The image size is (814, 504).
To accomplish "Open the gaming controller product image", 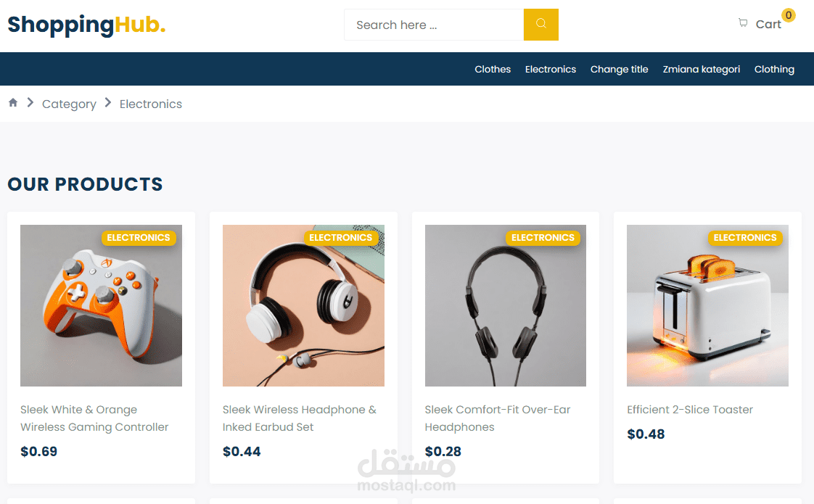I will pyautogui.click(x=102, y=305).
